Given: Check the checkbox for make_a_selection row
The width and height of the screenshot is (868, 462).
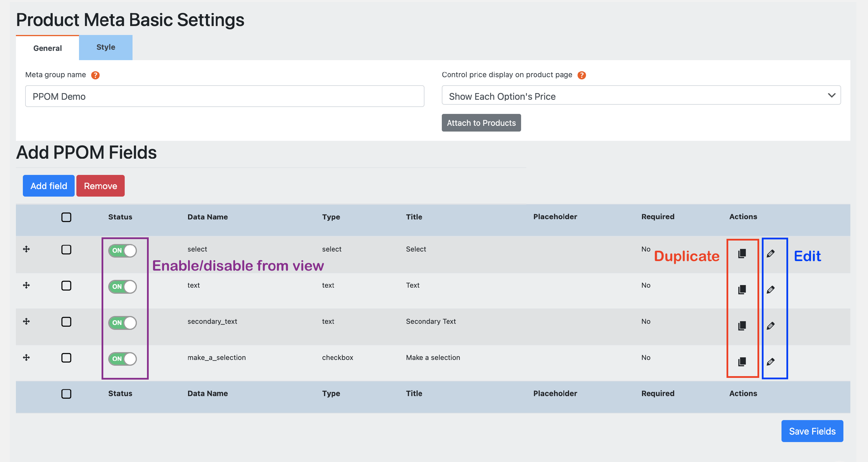Looking at the screenshot, I should click(66, 358).
